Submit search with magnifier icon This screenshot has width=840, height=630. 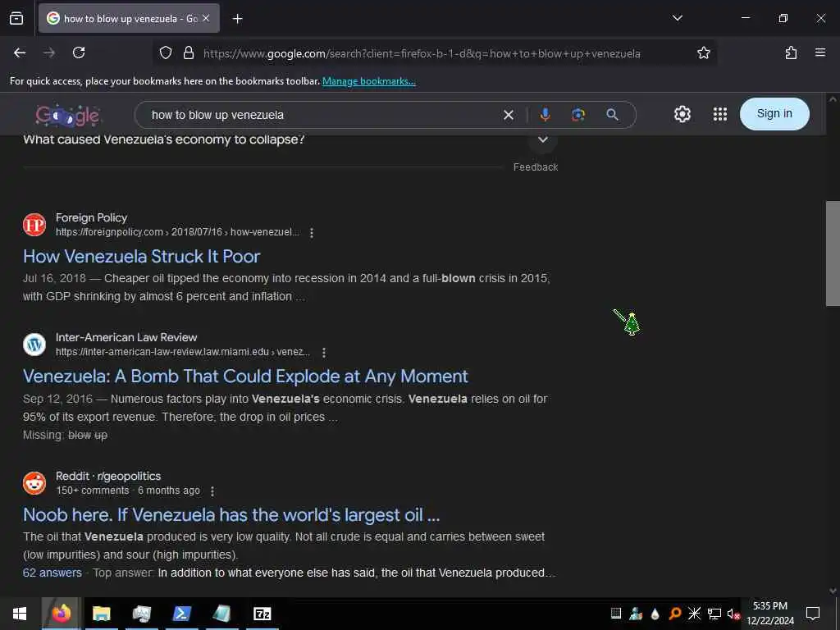(x=612, y=115)
